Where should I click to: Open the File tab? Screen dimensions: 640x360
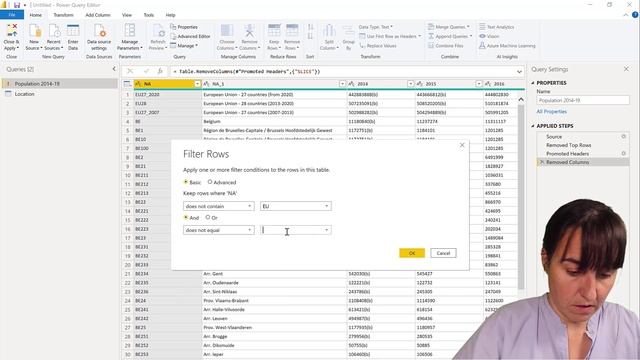pos(12,15)
